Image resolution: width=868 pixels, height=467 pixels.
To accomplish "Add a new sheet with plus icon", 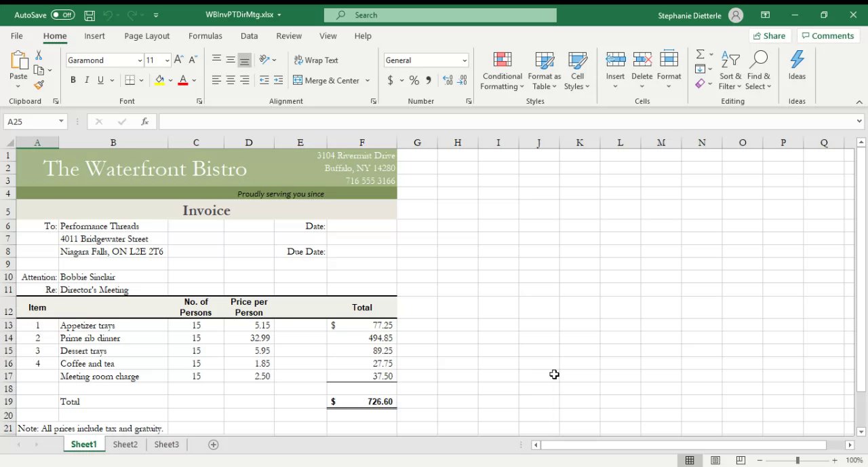I will (x=213, y=445).
